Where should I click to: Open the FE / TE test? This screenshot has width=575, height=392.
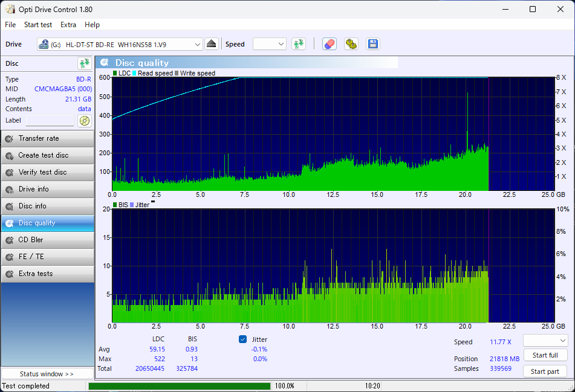coord(48,257)
